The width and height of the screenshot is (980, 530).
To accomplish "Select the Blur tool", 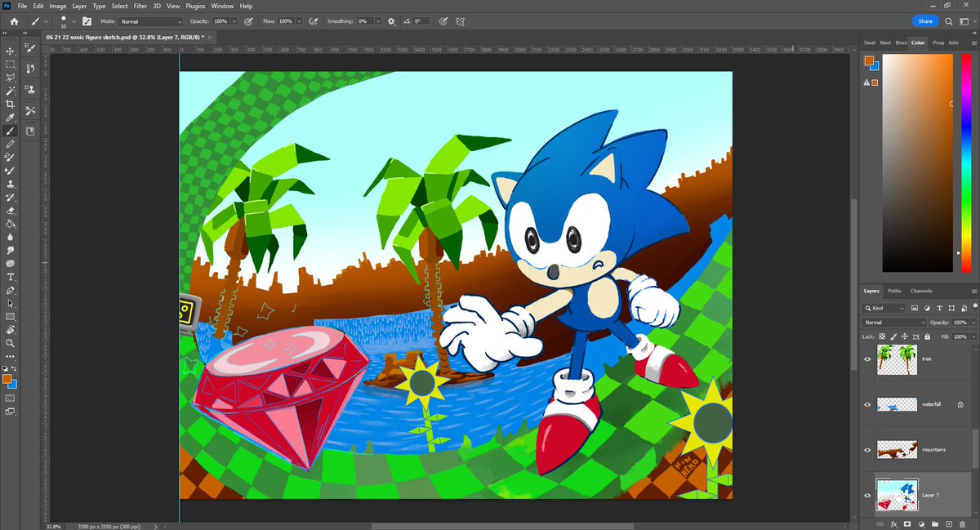I will pyautogui.click(x=11, y=237).
